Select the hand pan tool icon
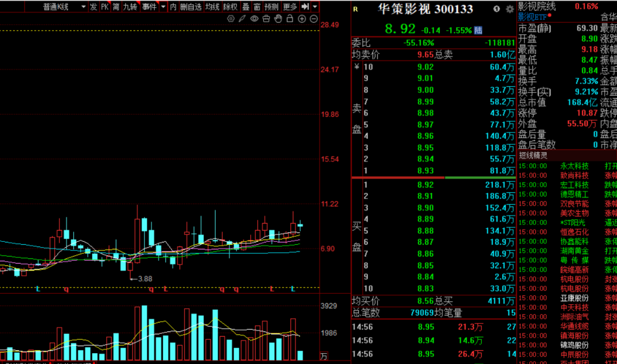 point(278,18)
